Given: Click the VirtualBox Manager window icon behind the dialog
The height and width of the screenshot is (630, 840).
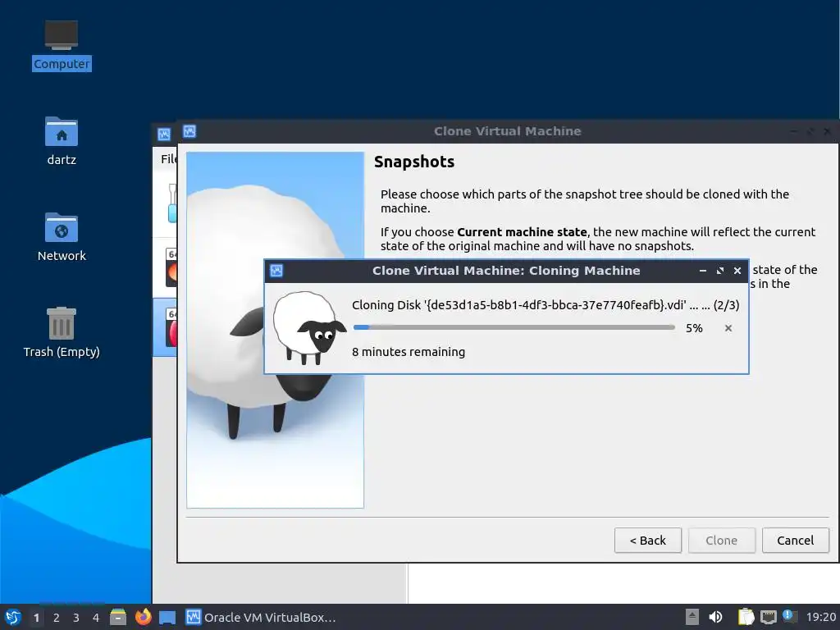Looking at the screenshot, I should pos(164,134).
